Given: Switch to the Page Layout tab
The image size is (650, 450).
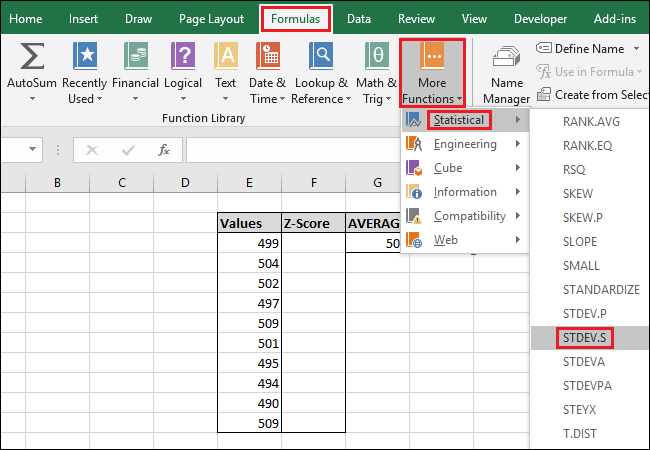Looking at the screenshot, I should [x=211, y=18].
